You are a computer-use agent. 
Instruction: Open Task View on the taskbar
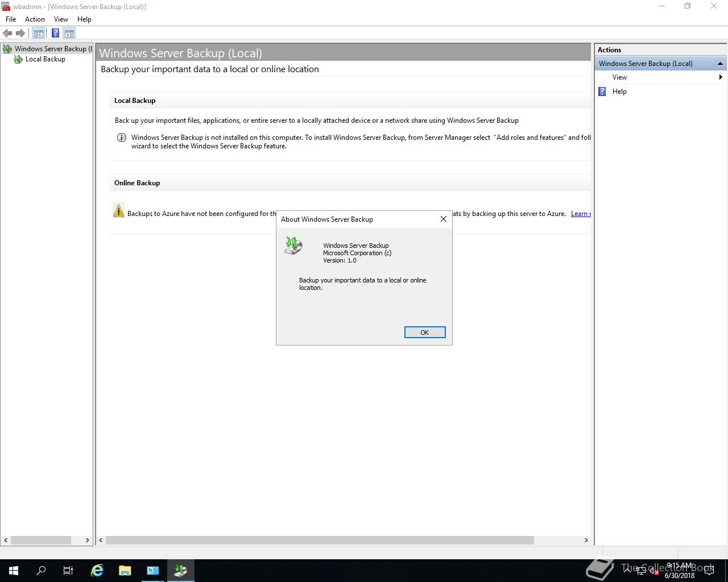(x=68, y=571)
